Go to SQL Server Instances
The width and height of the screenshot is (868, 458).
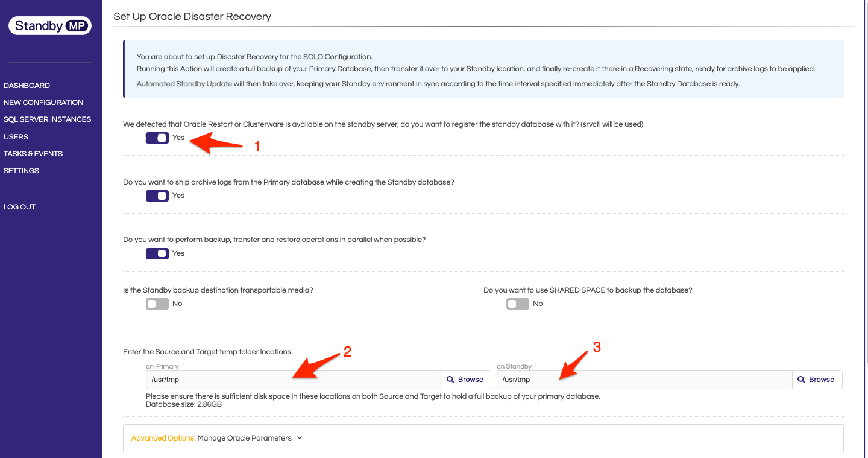pos(48,119)
